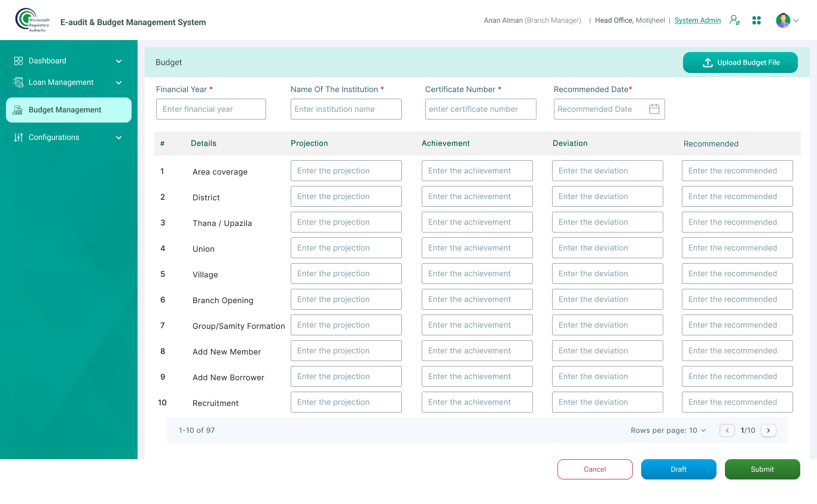Image resolution: width=817 pixels, height=504 pixels.
Task: Click the "Group/Samity Formation" row label
Action: coord(239,326)
